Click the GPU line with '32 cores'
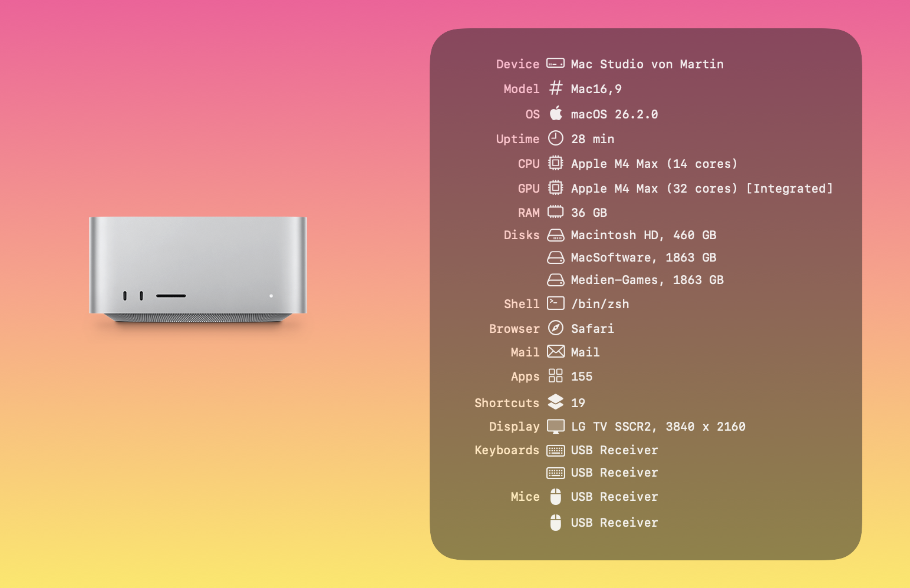910x588 pixels. [701, 189]
